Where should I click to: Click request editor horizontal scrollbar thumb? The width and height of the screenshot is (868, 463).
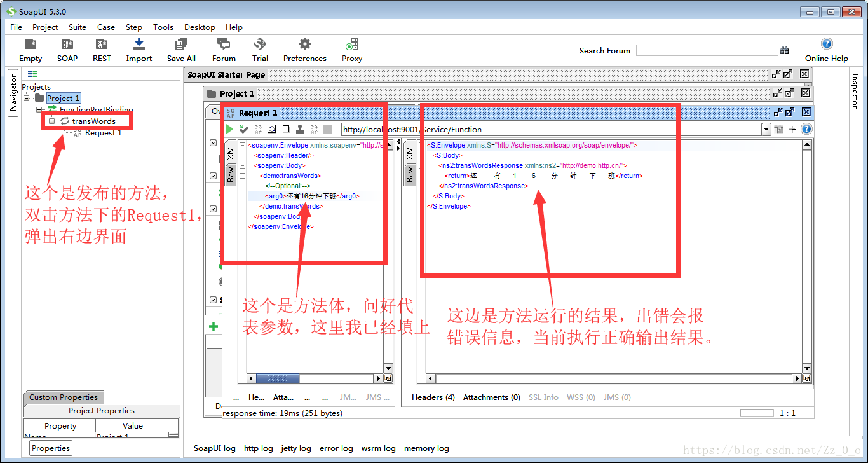(x=278, y=378)
